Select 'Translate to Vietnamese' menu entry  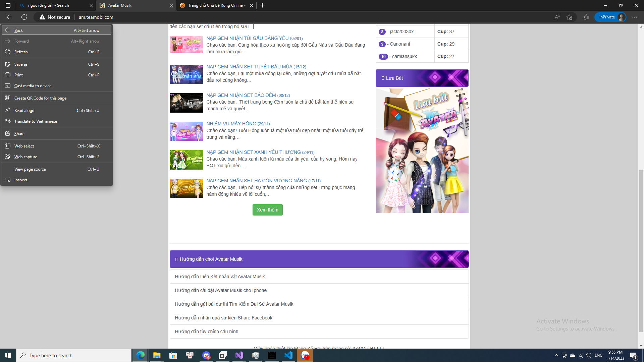36,121
